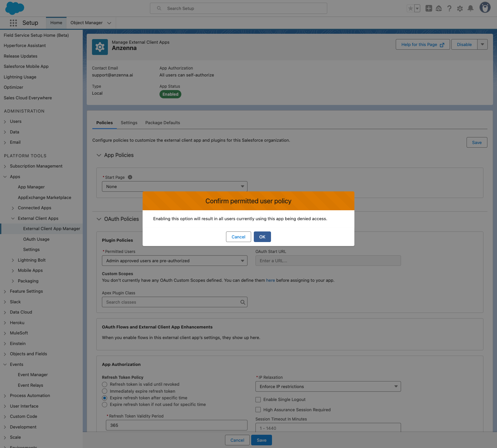The height and width of the screenshot is (448, 497).
Task: Switch to the Package Defaults tab
Action: 162,123
